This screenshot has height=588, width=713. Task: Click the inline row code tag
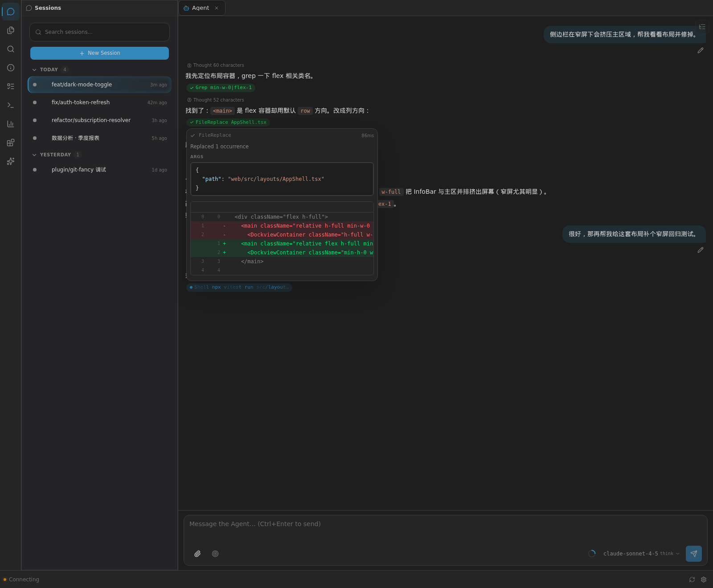coord(305,111)
